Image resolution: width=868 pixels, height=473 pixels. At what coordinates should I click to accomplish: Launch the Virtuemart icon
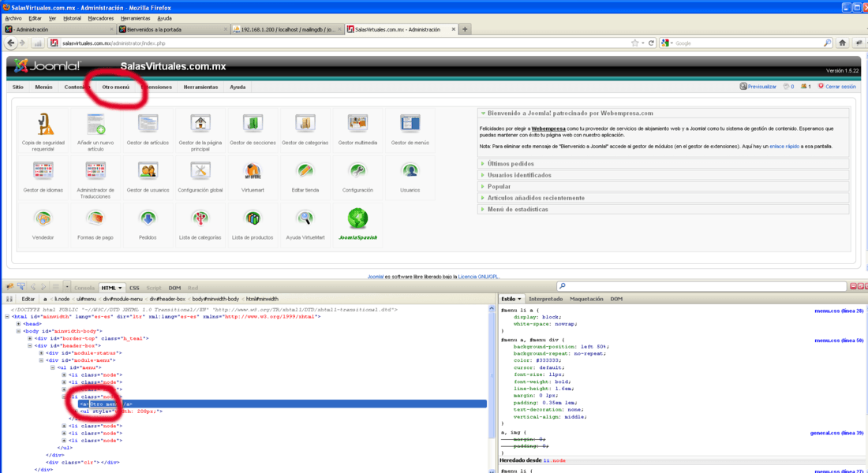point(253,170)
